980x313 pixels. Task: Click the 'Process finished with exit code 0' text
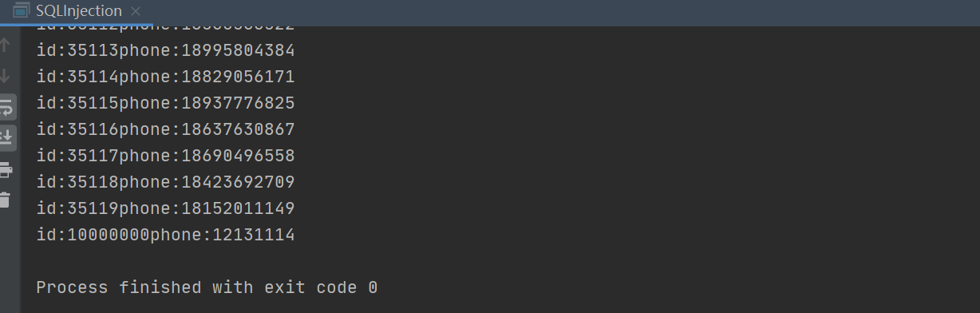point(207,287)
